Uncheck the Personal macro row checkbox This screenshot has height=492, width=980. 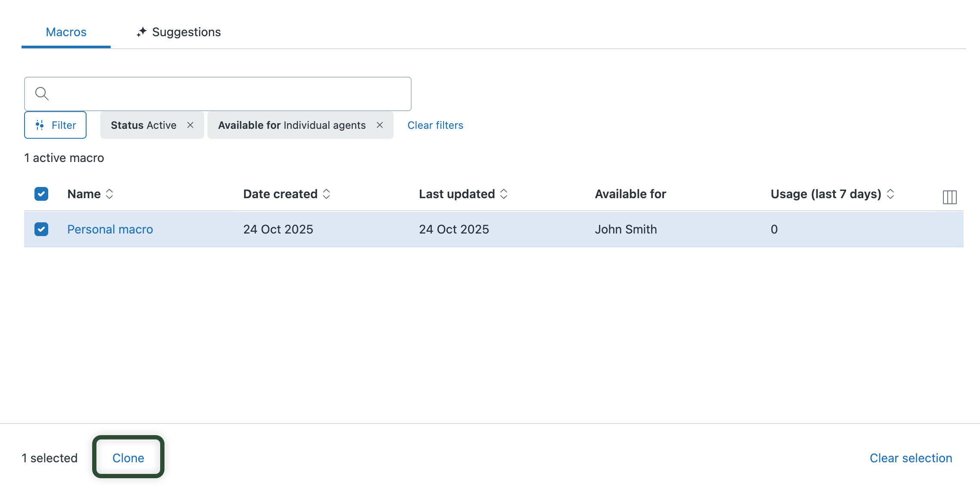[x=41, y=229]
